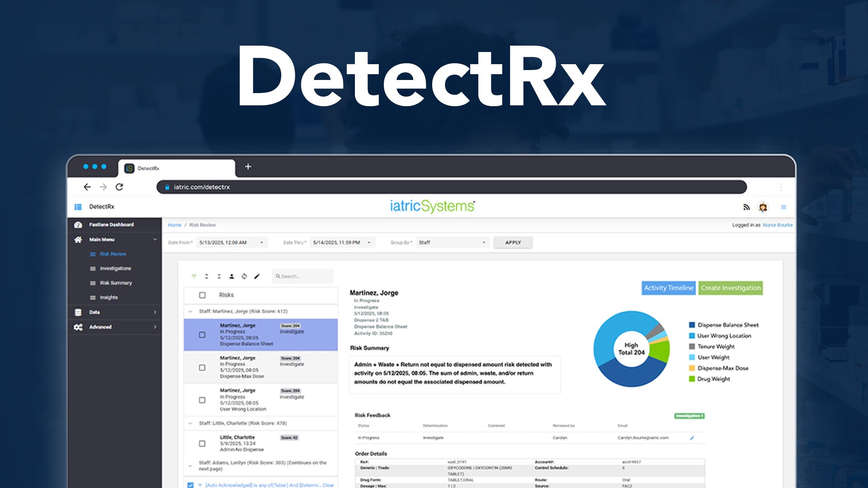The height and width of the screenshot is (488, 868).
Task: Check the Dispense-Max Dose risk checkbox
Action: click(202, 367)
